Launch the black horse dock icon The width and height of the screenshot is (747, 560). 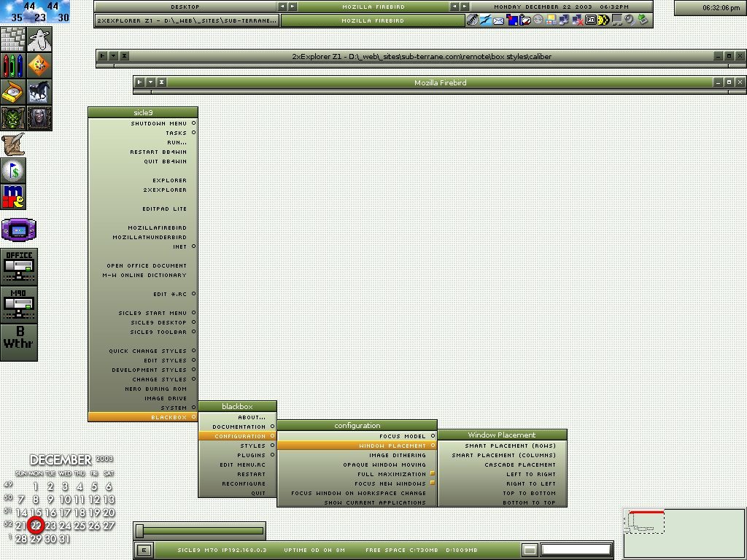39,91
